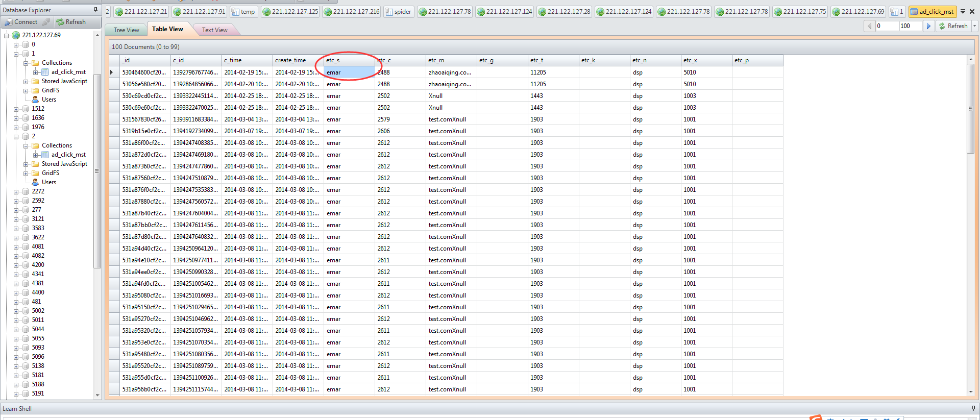This screenshot has height=420, width=980.
Task: Click ad_click_mst table icon under database 1
Action: click(45, 72)
